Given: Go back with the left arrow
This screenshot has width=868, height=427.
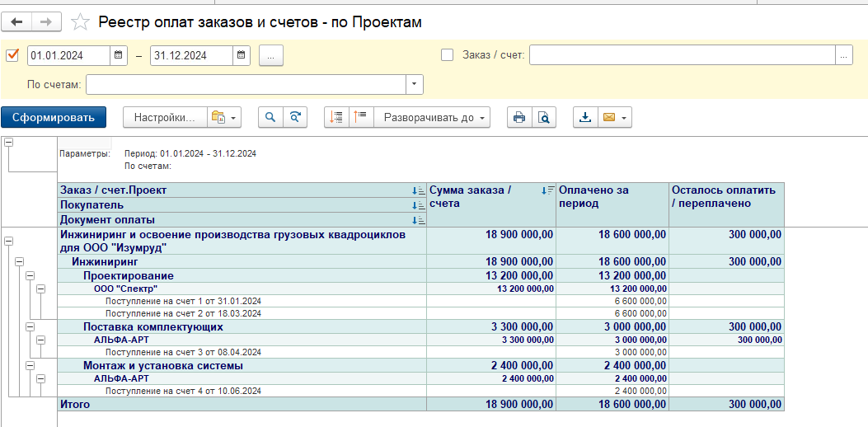Looking at the screenshot, I should 16,21.
